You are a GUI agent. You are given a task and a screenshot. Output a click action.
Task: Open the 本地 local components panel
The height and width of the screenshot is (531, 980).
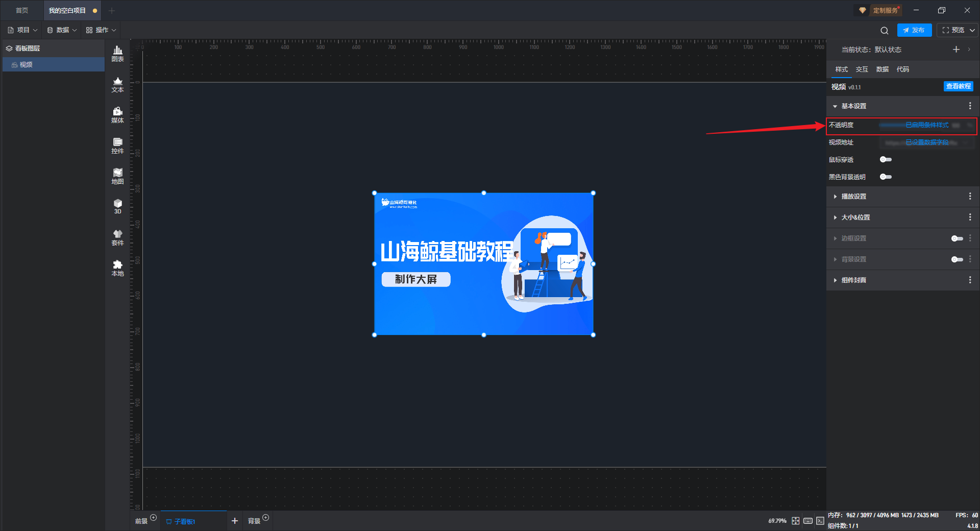coord(117,268)
